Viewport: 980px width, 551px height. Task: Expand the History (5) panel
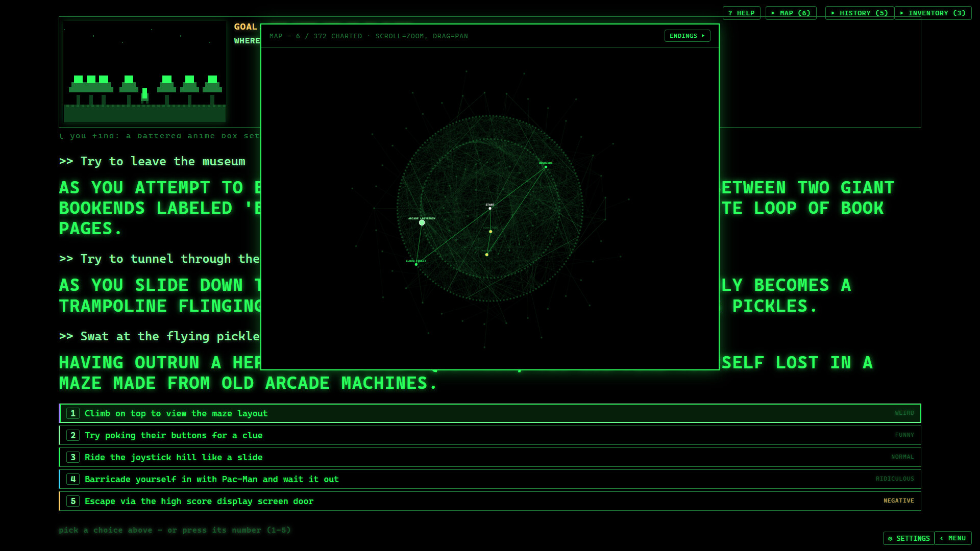point(860,13)
